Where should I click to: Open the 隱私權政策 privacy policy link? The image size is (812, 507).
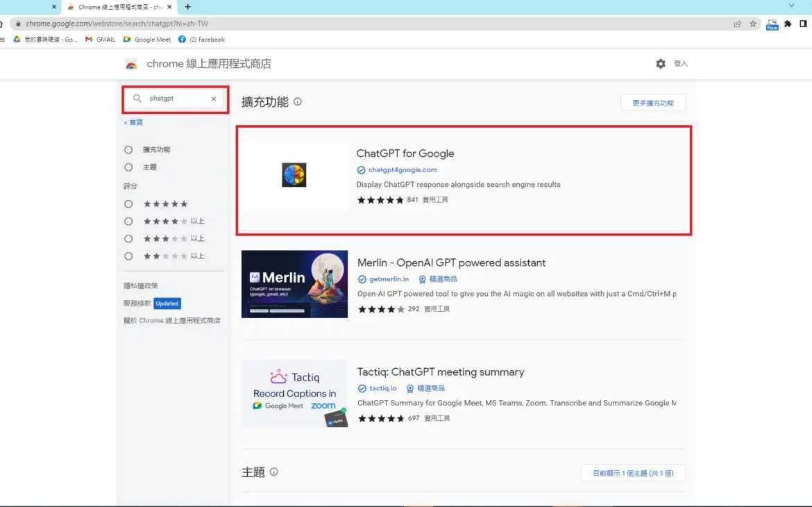point(140,285)
